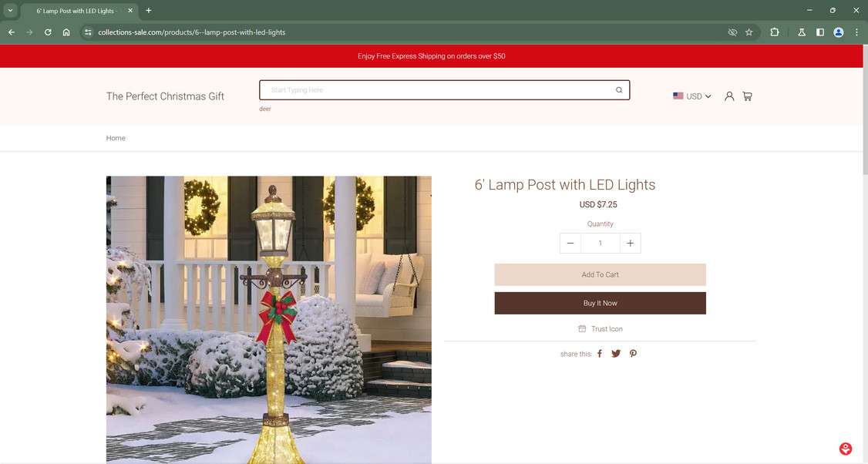Go to Home breadcrumb link
The height and width of the screenshot is (464, 868).
[116, 138]
